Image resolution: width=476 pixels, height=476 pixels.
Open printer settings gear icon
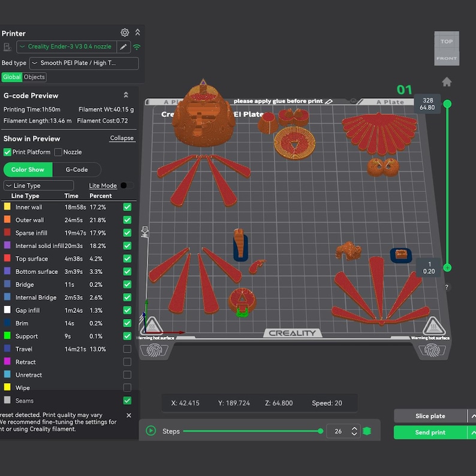pos(125,32)
